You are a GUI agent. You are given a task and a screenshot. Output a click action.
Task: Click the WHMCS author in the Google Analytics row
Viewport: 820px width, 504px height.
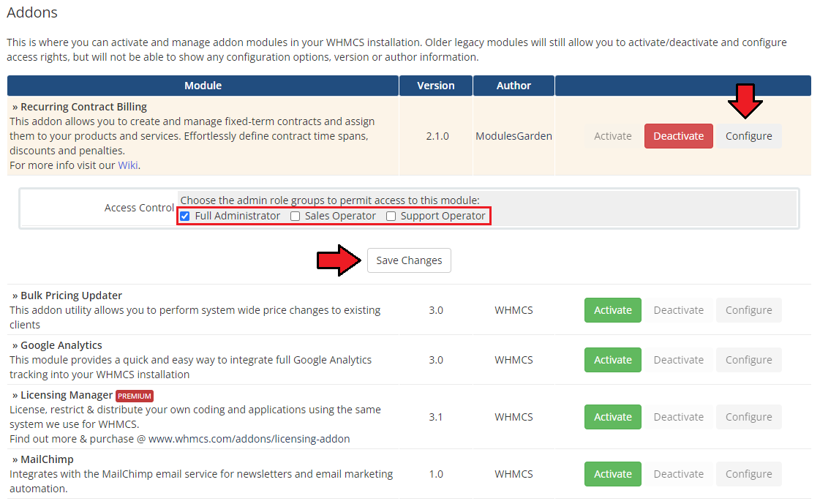514,360
